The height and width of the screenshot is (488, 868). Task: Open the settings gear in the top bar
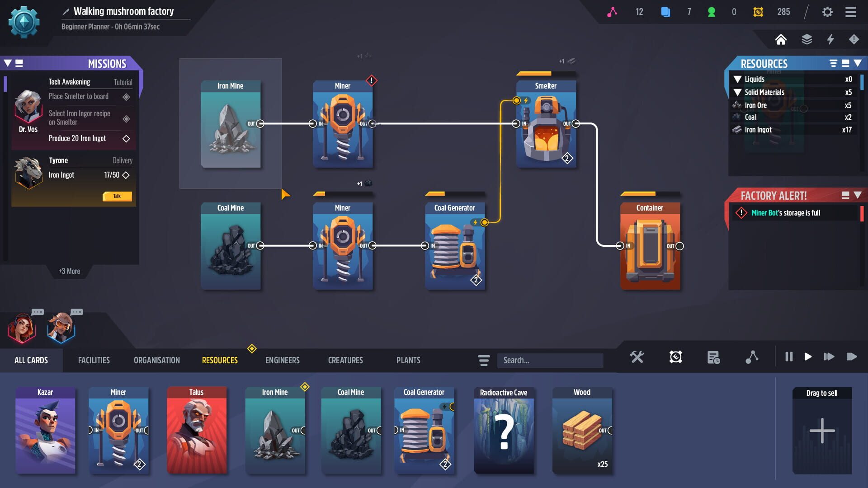pyautogui.click(x=828, y=12)
